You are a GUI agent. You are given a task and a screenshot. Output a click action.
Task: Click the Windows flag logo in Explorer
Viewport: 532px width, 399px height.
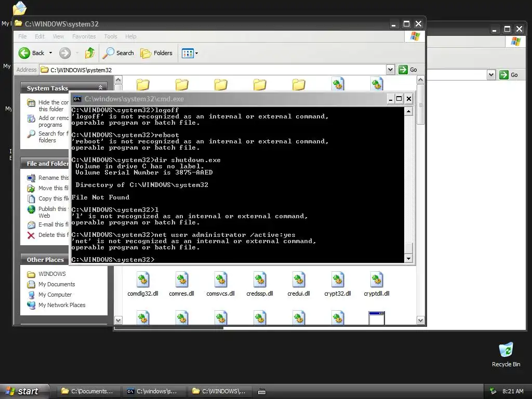(x=414, y=36)
